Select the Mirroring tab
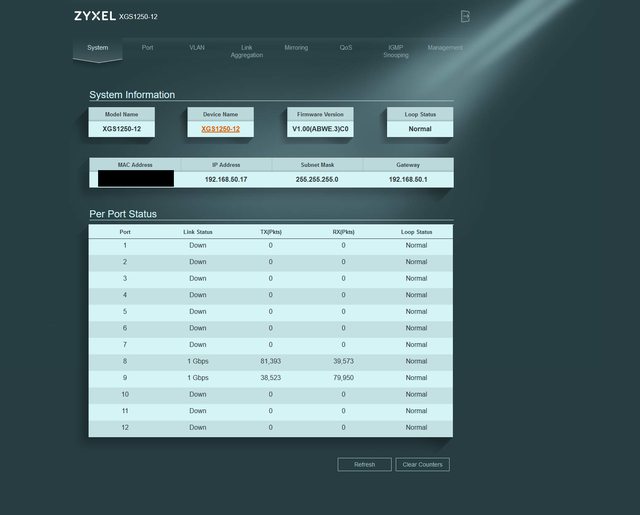The width and height of the screenshot is (640, 515). 296,47
